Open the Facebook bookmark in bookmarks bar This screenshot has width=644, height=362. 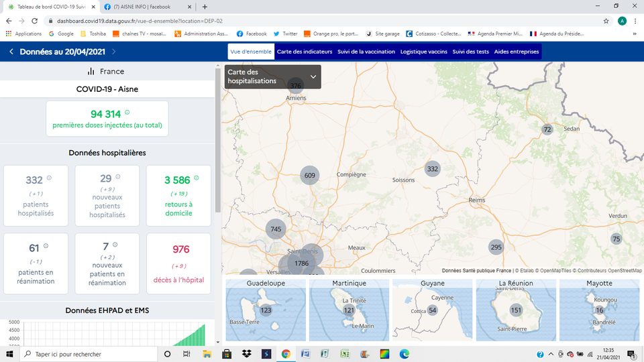point(251,34)
